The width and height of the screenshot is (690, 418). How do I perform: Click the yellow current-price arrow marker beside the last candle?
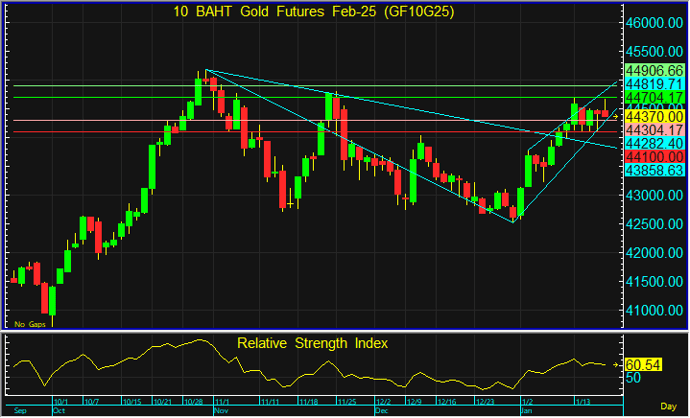(x=615, y=116)
